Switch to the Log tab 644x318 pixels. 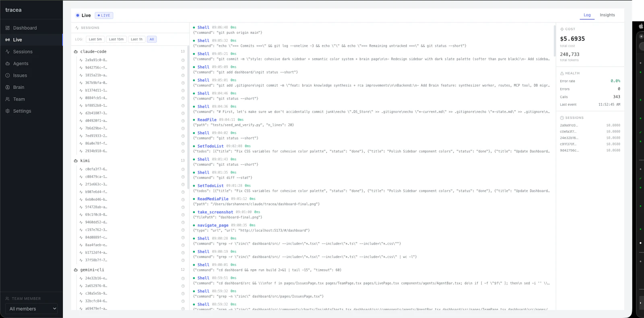(x=587, y=15)
